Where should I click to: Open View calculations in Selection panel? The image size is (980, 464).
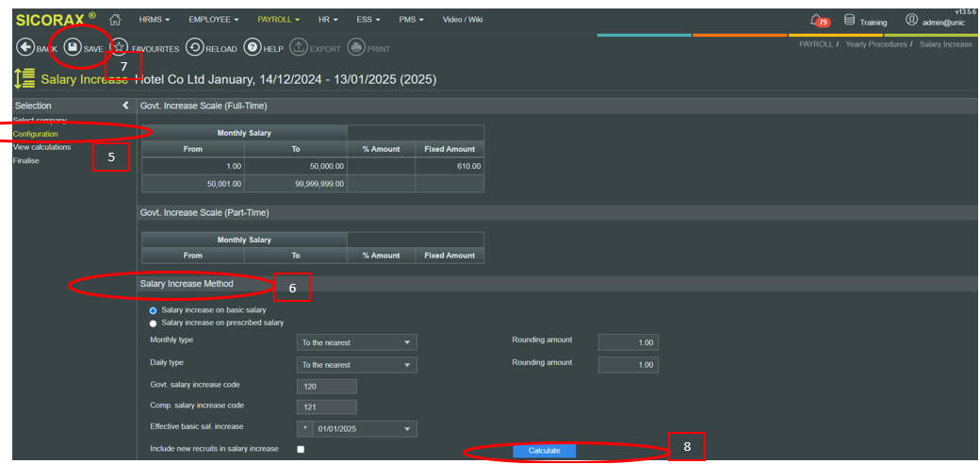pos(41,147)
